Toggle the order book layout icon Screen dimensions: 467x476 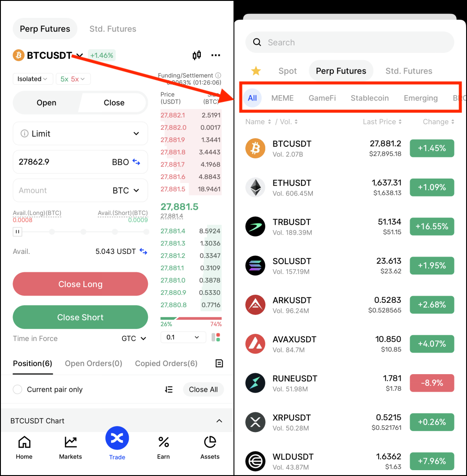216,337
